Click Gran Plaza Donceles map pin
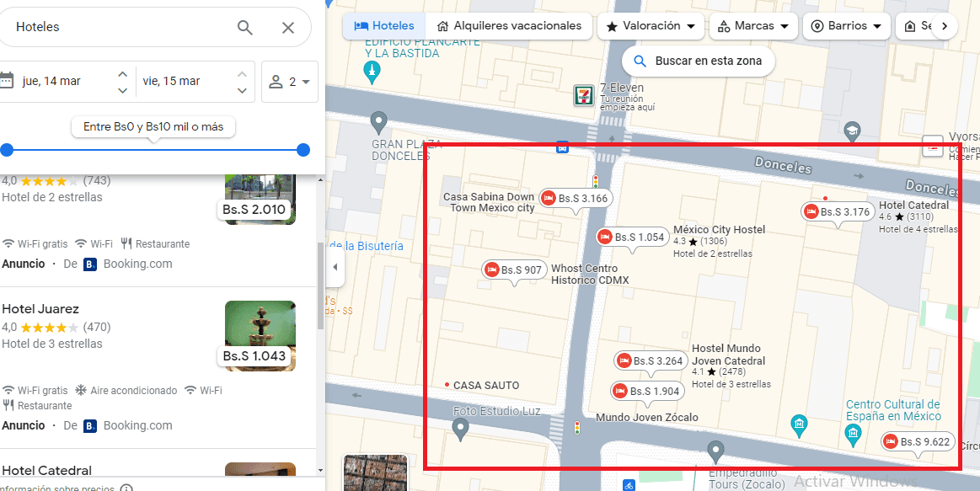Screen dimensions: 980x491 click(378, 123)
